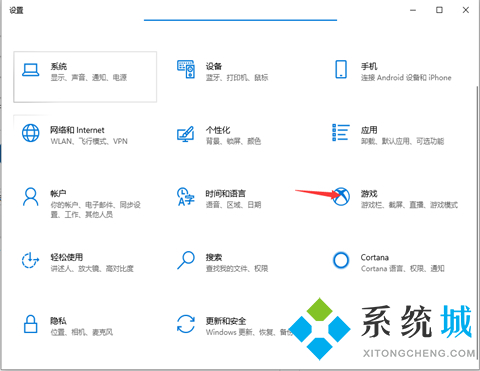Click the Cortana title text
The height and width of the screenshot is (371, 480).
tap(375, 257)
